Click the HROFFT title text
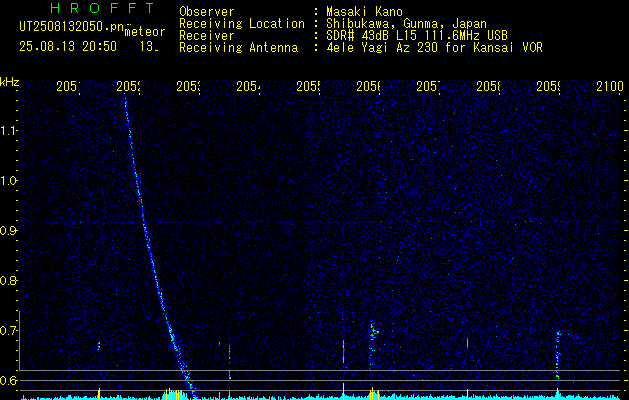Image resolution: width=629 pixels, height=400 pixels. [x=102, y=8]
